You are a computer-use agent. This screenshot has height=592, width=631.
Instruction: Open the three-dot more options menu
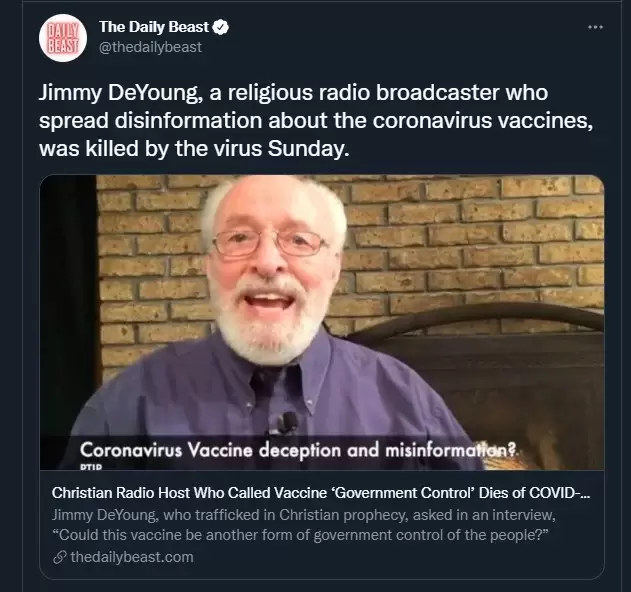596,27
